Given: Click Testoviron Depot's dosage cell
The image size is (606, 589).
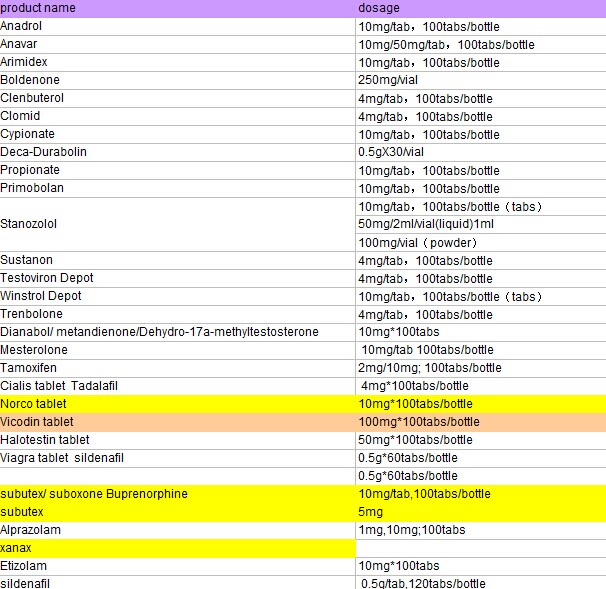Looking at the screenshot, I should tap(481, 278).
